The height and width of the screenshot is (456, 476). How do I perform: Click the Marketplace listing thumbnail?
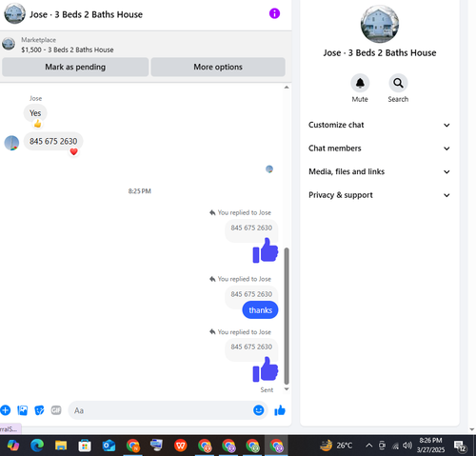[x=9, y=44]
